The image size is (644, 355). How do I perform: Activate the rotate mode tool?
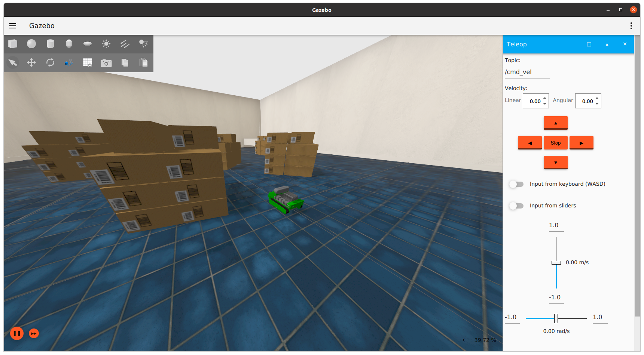(x=50, y=62)
